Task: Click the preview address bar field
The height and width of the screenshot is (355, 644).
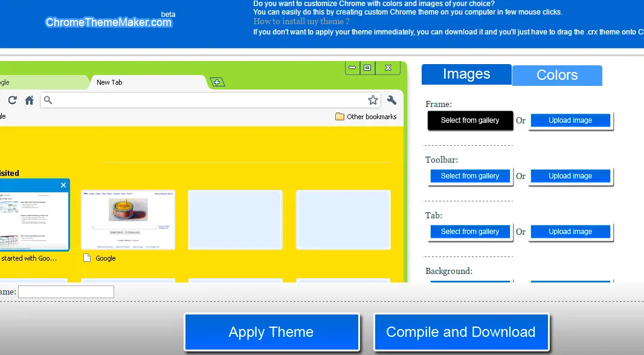Action: point(210,100)
